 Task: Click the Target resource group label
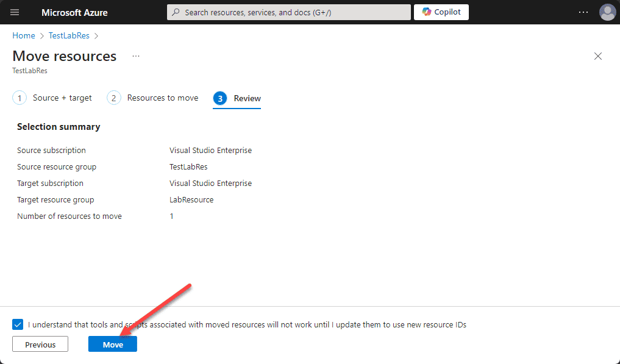tap(55, 200)
